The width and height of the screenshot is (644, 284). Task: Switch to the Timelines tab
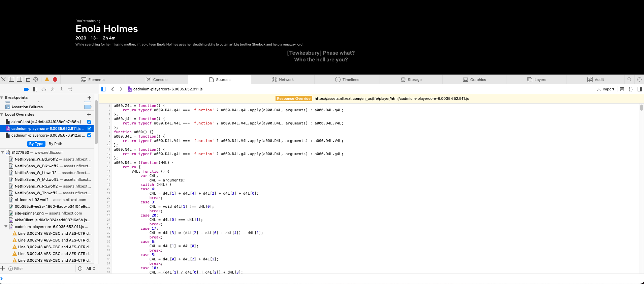click(x=347, y=80)
